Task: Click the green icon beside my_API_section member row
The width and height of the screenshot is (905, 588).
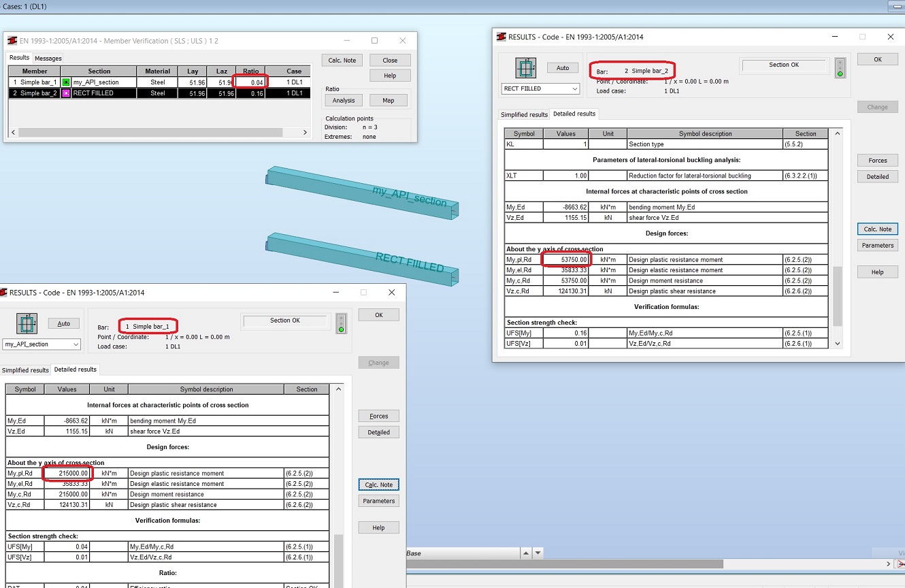Action: click(x=66, y=82)
